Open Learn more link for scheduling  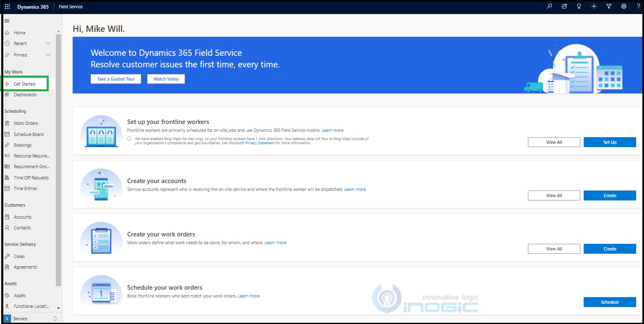tap(249, 296)
